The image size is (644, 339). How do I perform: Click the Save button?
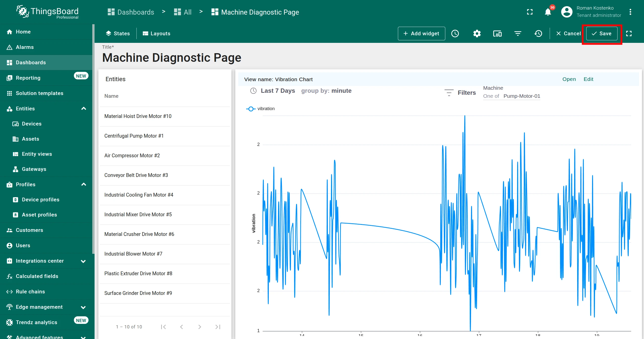pyautogui.click(x=602, y=34)
